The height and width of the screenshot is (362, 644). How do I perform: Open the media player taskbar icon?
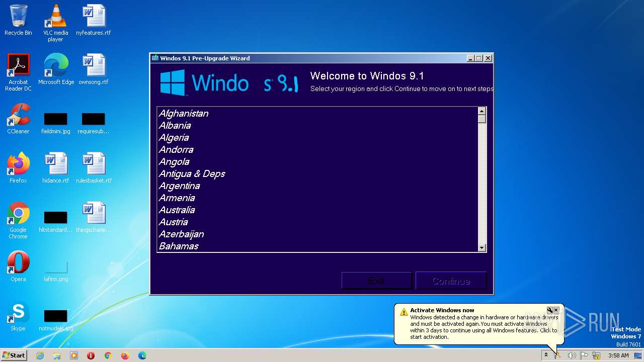point(74,355)
